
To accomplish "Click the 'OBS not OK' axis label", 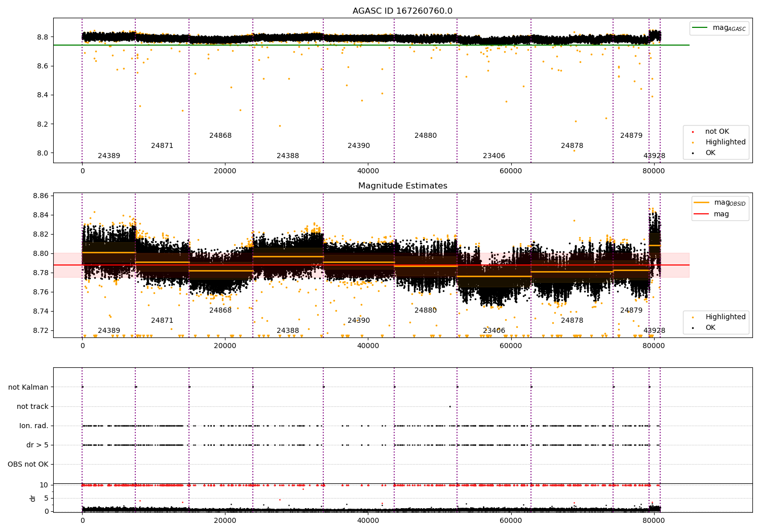I will (x=28, y=465).
